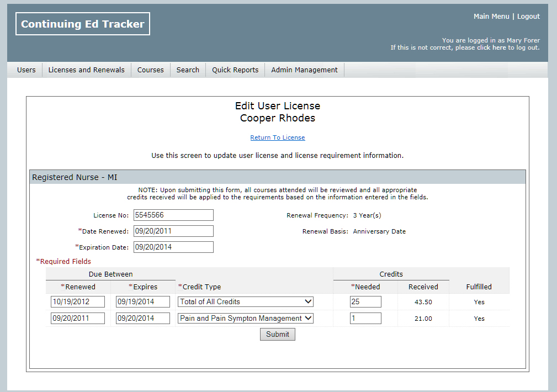Click the License No input field
The image size is (557, 392).
[173, 215]
